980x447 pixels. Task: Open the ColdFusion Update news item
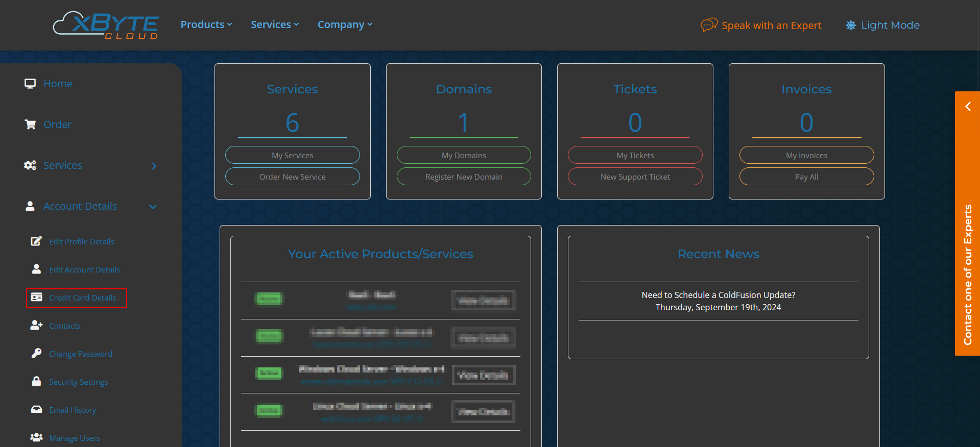click(718, 295)
